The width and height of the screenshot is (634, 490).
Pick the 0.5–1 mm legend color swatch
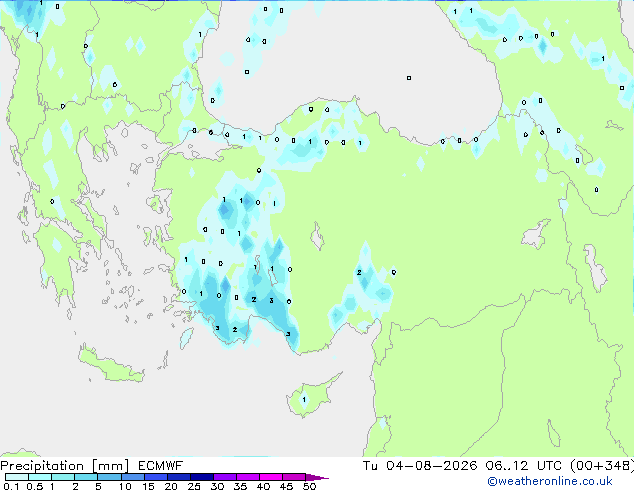(40, 477)
